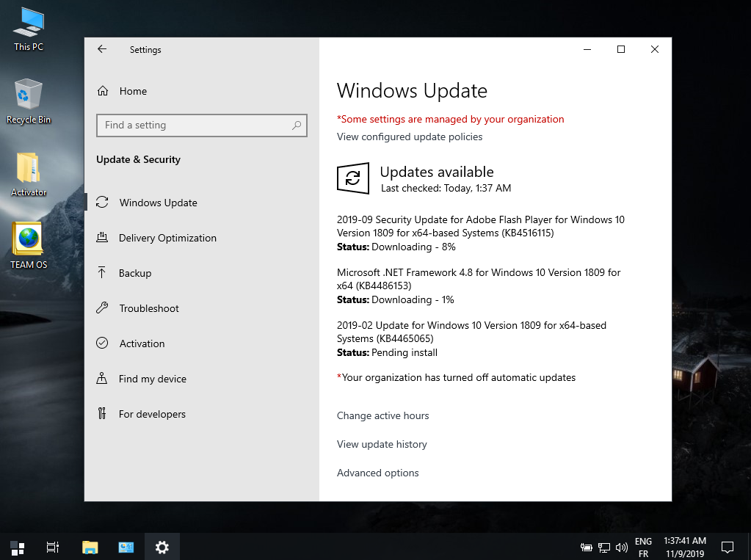Viewport: 751px width, 560px height.
Task: Open File Explorer from the taskbar
Action: [x=90, y=547]
